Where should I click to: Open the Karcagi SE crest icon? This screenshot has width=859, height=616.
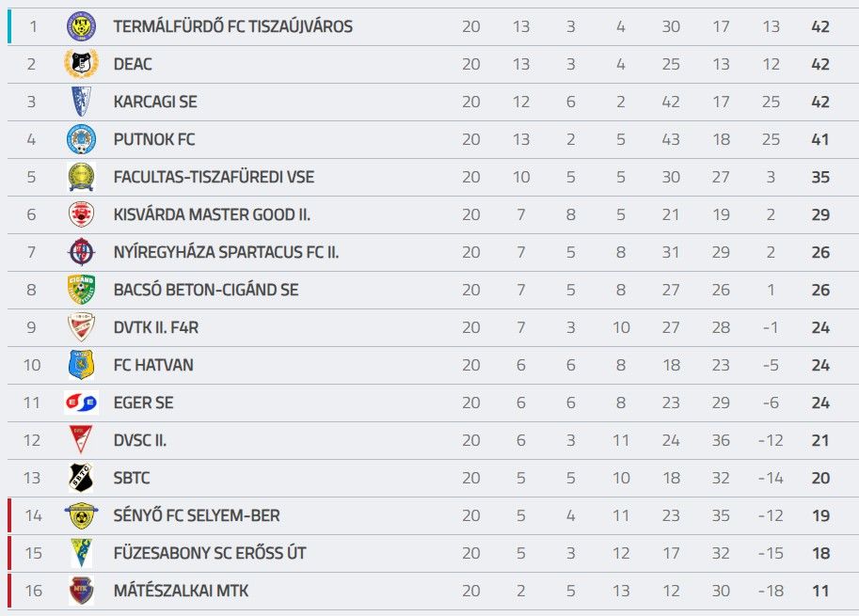click(81, 102)
